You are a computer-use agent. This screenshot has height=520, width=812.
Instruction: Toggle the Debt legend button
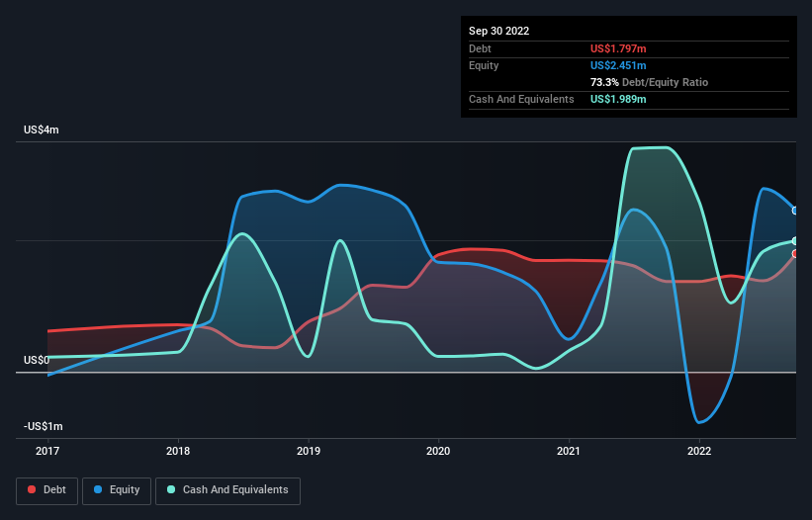coord(46,490)
